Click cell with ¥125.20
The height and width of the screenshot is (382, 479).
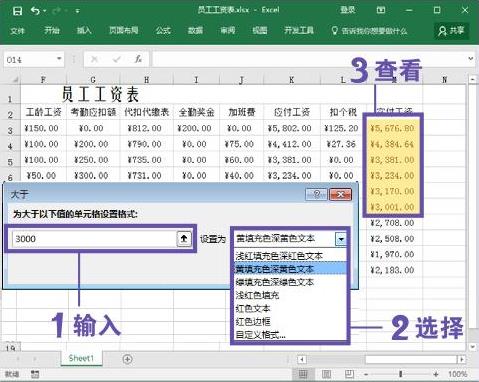[341, 128]
